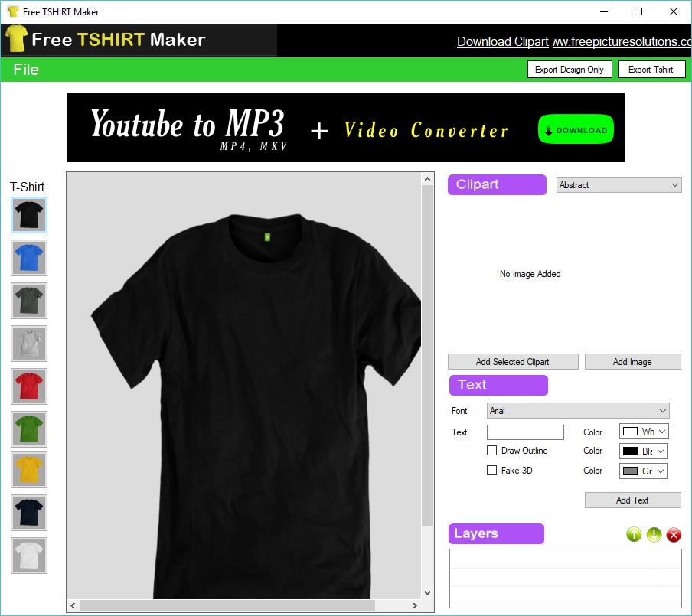The image size is (692, 616).
Task: Click Add Selected Clipart
Action: click(x=512, y=361)
